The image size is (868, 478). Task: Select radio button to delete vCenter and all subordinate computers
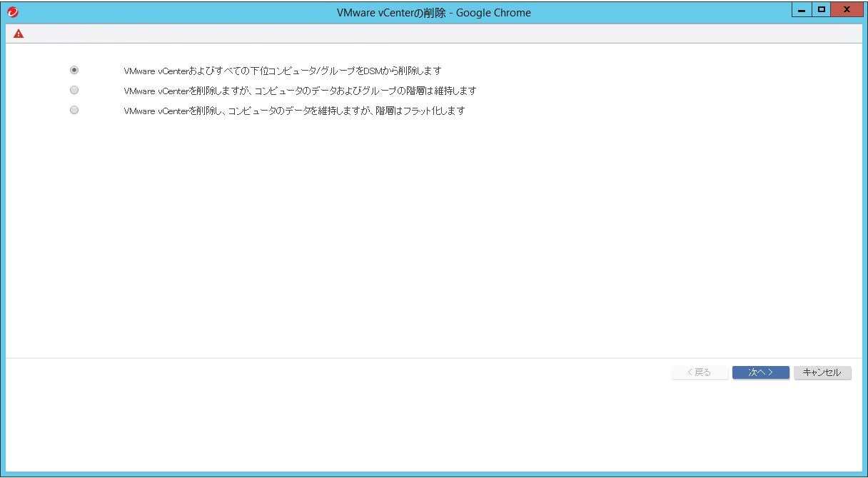click(74, 71)
